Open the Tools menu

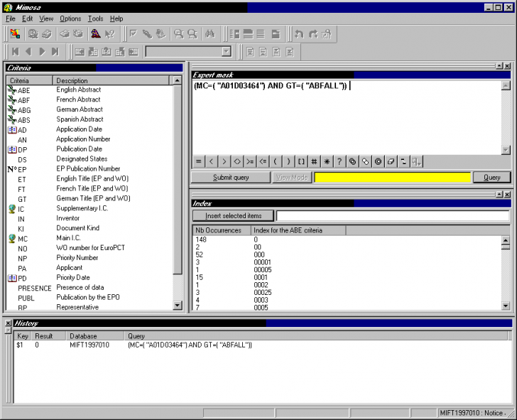pyautogui.click(x=95, y=18)
